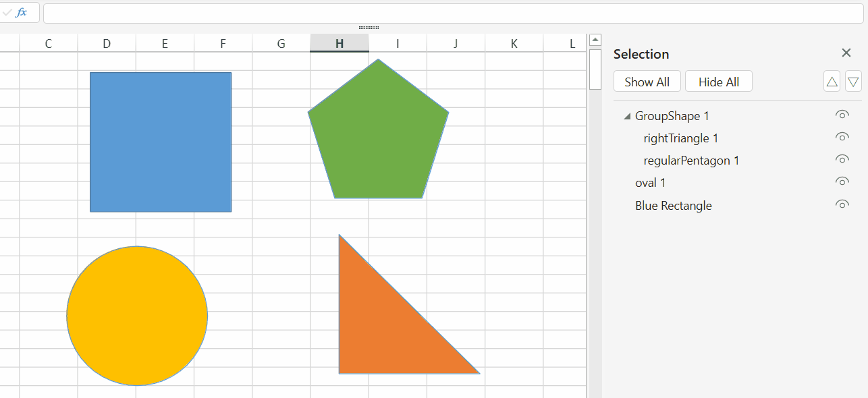Select column D header

point(107,43)
